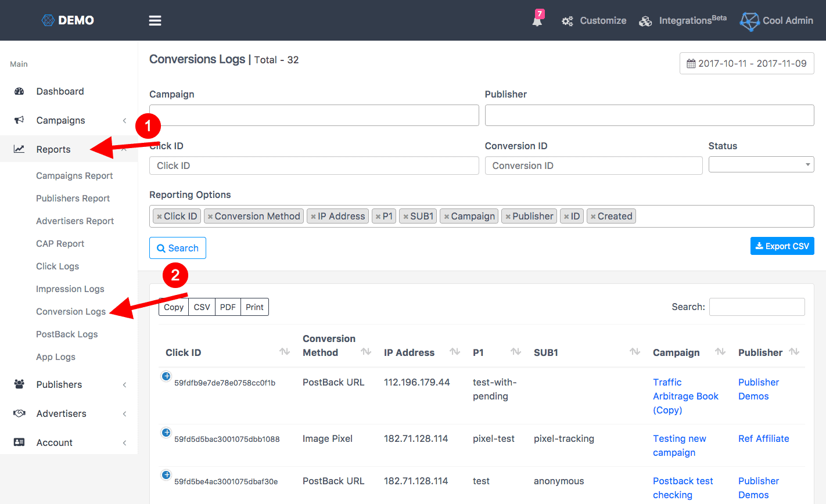The width and height of the screenshot is (826, 504).
Task: Click the Search button under Reporting Options
Action: click(178, 248)
